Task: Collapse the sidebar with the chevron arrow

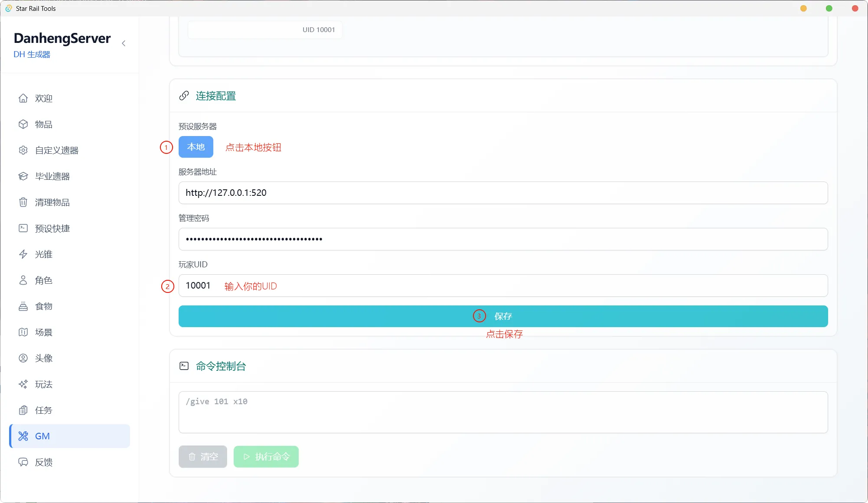Action: [x=124, y=43]
